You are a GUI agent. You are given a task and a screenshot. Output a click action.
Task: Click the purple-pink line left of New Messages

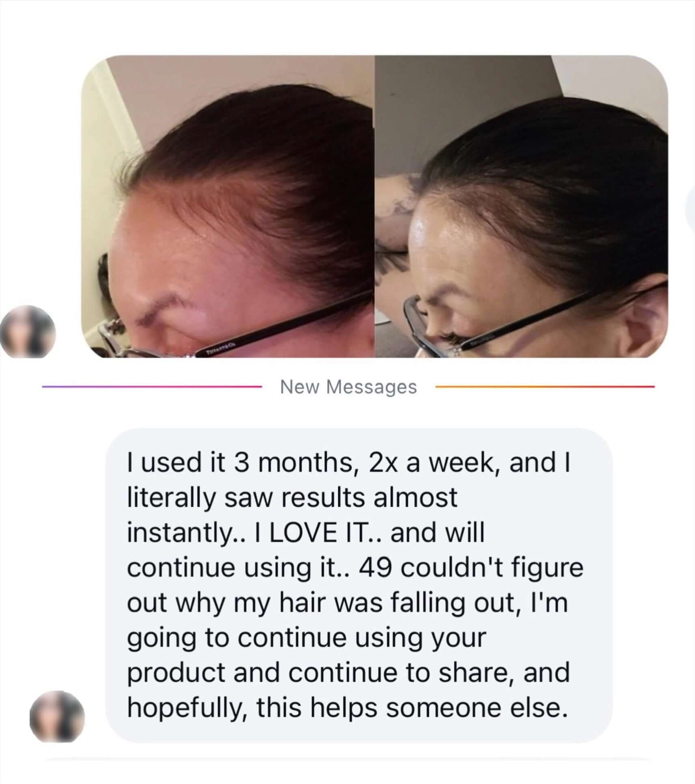[152, 386]
